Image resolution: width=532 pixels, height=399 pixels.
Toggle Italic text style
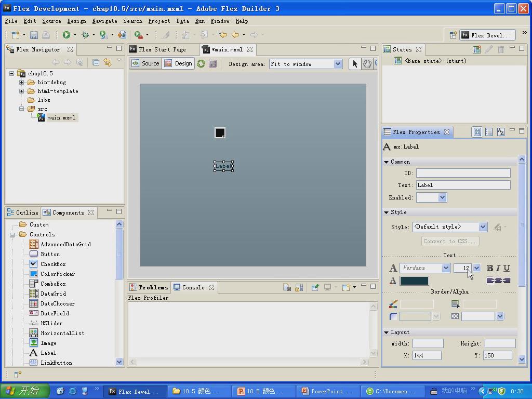pos(498,268)
